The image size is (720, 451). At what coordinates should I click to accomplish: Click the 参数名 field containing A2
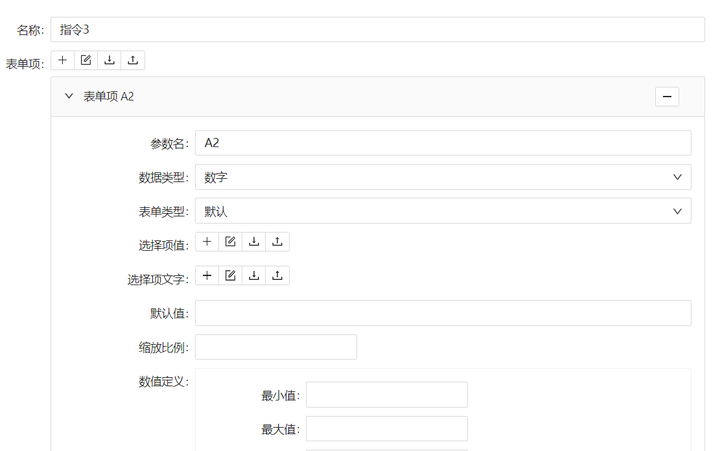point(443,143)
